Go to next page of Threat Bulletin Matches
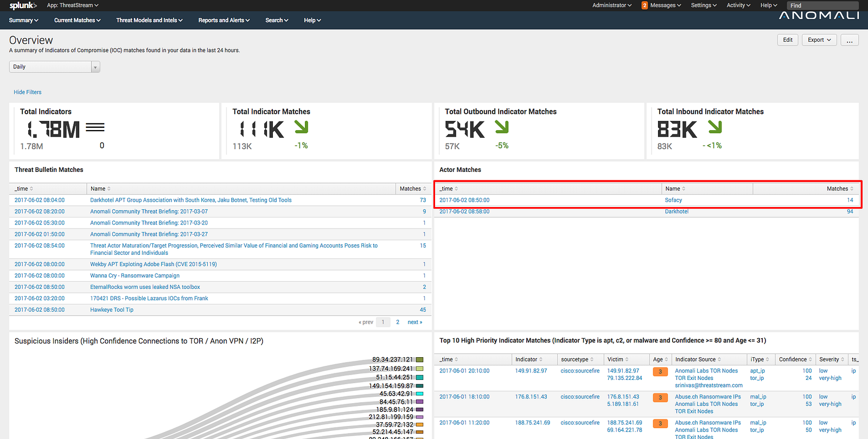Image resolution: width=868 pixels, height=439 pixels. click(x=414, y=322)
